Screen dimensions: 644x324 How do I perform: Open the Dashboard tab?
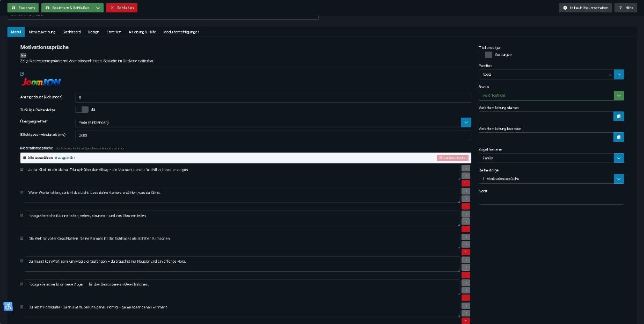(72, 32)
